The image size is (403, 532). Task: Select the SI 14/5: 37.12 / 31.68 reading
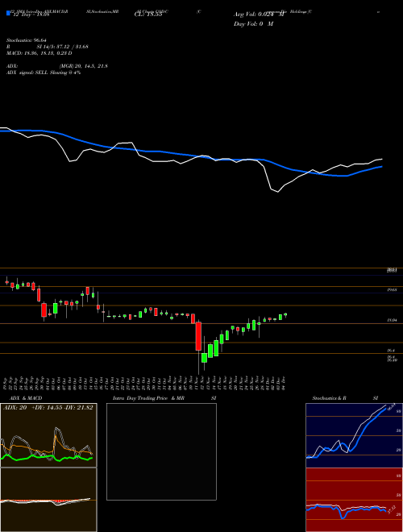tap(63, 47)
